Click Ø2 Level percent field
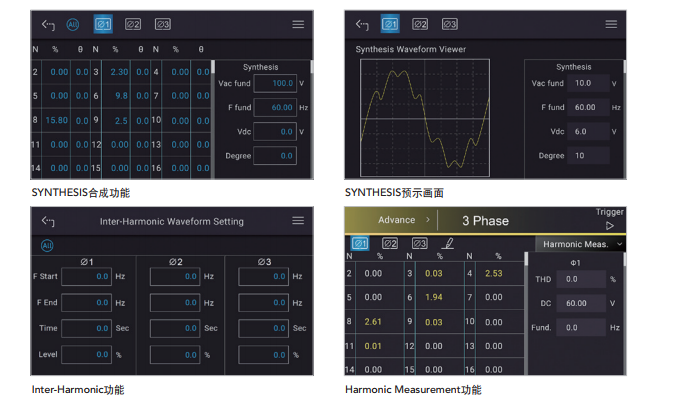Image resolution: width=681 pixels, height=400 pixels. coord(175,354)
